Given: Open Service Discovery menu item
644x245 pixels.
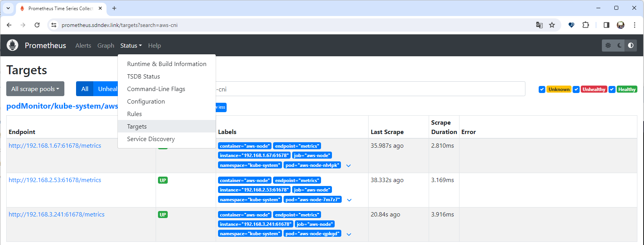Looking at the screenshot, I should click(x=167, y=139).
